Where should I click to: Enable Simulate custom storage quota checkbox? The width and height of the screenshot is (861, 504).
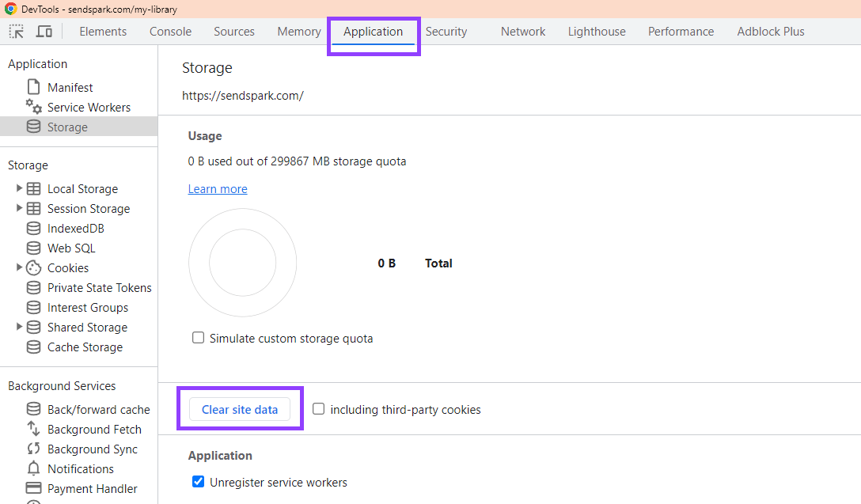pos(198,338)
